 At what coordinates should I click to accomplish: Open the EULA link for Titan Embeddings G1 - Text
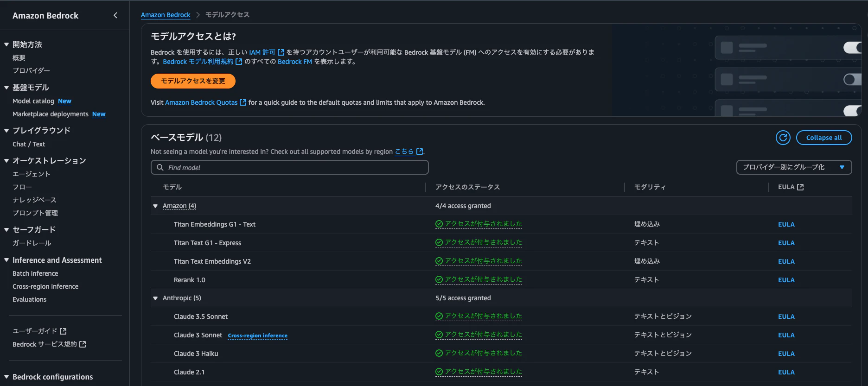point(786,224)
